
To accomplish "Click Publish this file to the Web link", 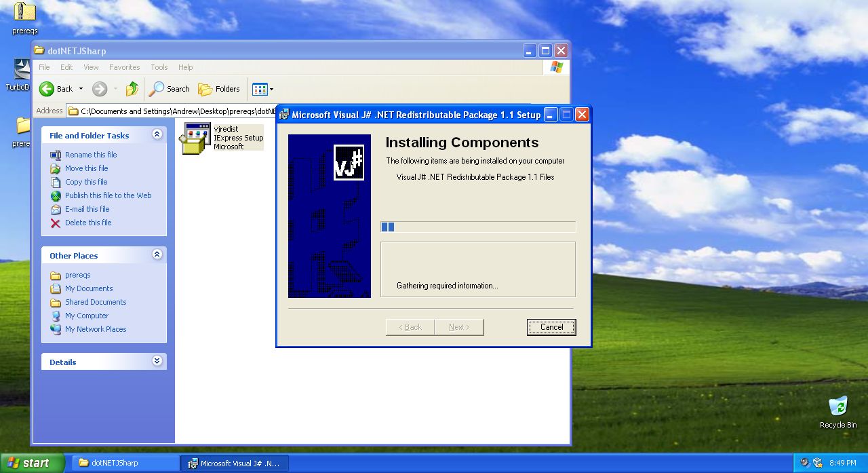I will coord(108,195).
